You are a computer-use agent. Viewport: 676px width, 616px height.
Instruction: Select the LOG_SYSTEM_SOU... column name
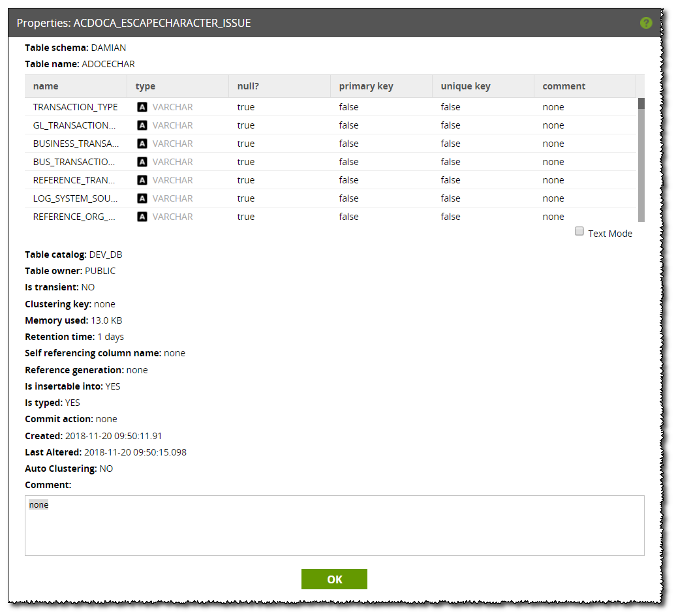pos(75,198)
